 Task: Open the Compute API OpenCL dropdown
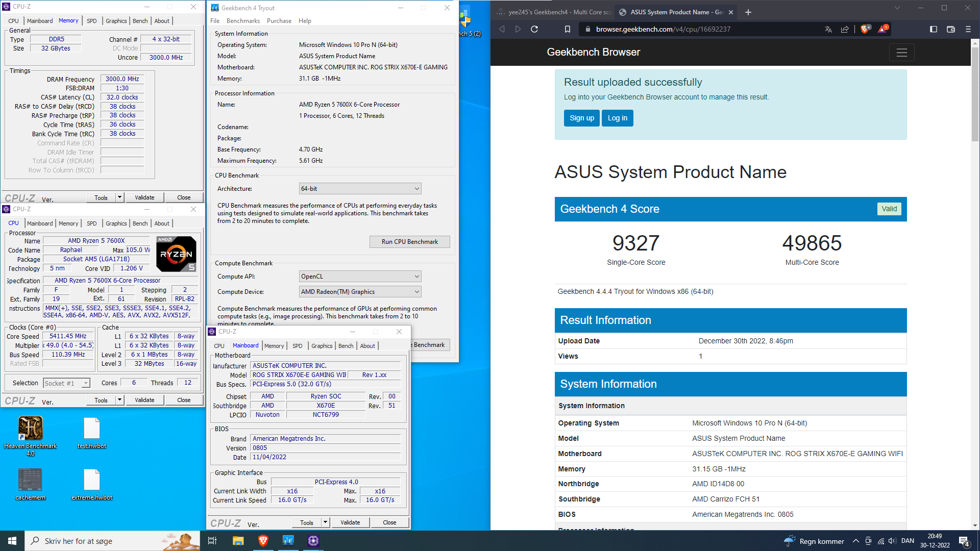coord(360,277)
